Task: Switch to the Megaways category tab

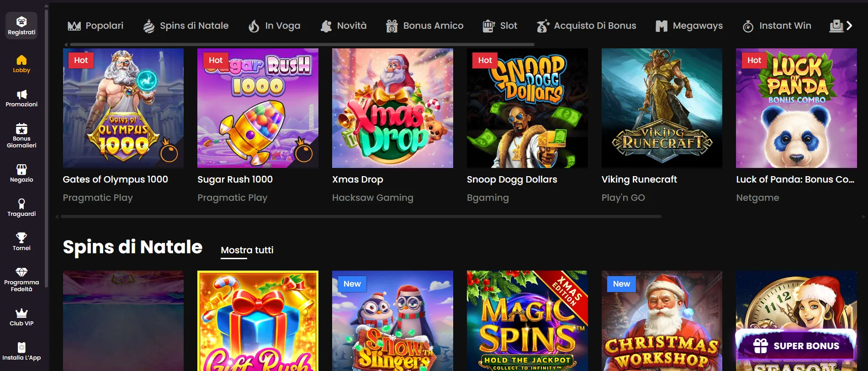Action: pos(689,26)
